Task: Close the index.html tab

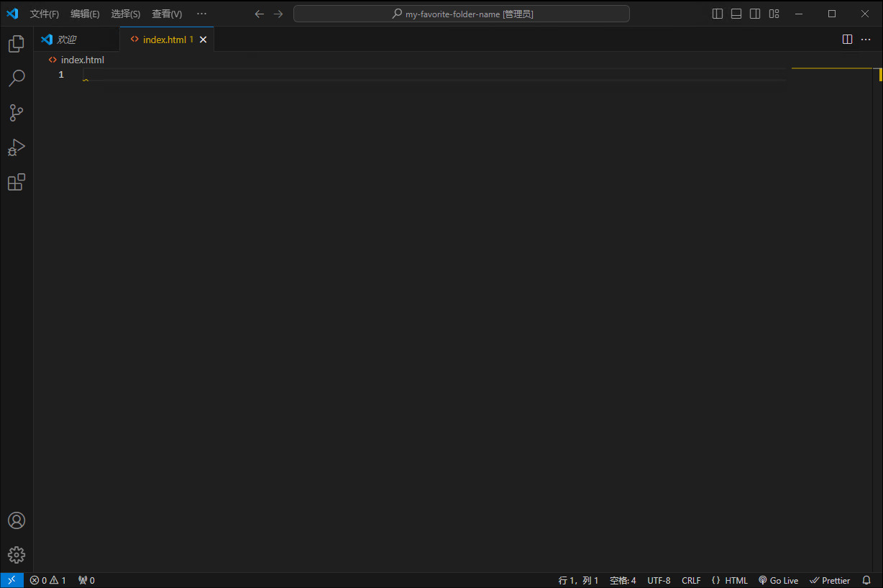Action: pos(203,40)
